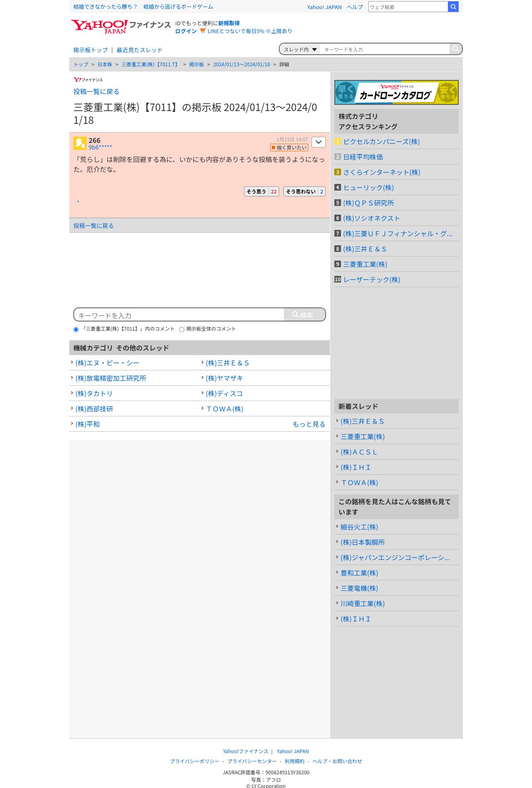The image size is (532, 788).
Task: Click the そう思わない vote button
Action: [x=305, y=191]
